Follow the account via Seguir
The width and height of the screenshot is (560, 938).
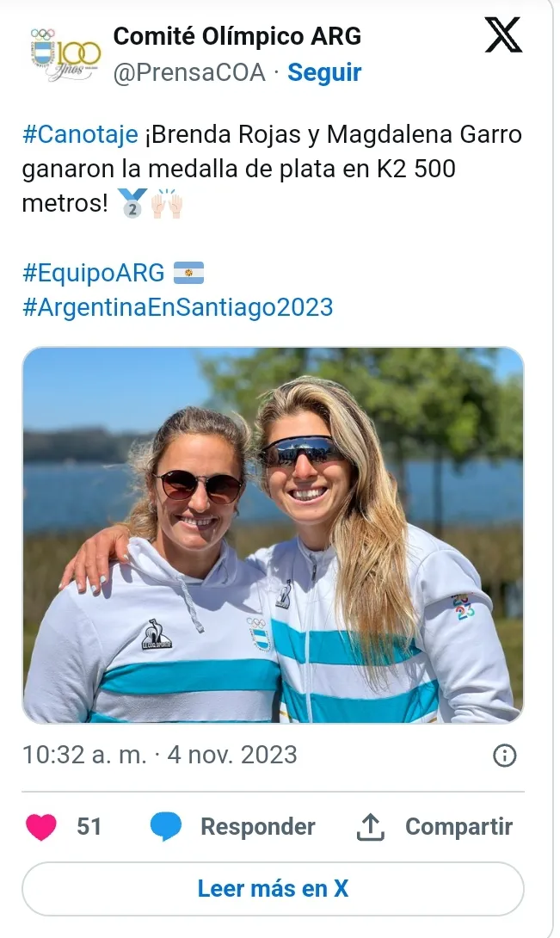point(324,73)
